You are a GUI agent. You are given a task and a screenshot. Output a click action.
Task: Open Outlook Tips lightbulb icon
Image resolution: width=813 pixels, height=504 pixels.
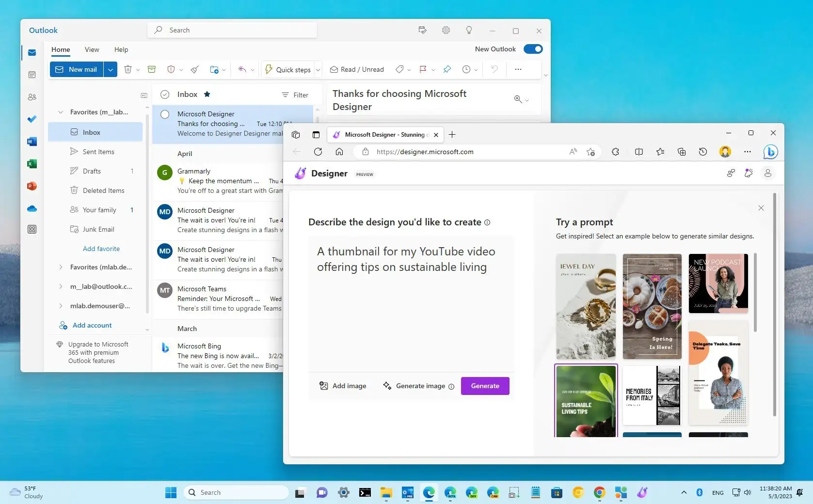coord(469,30)
